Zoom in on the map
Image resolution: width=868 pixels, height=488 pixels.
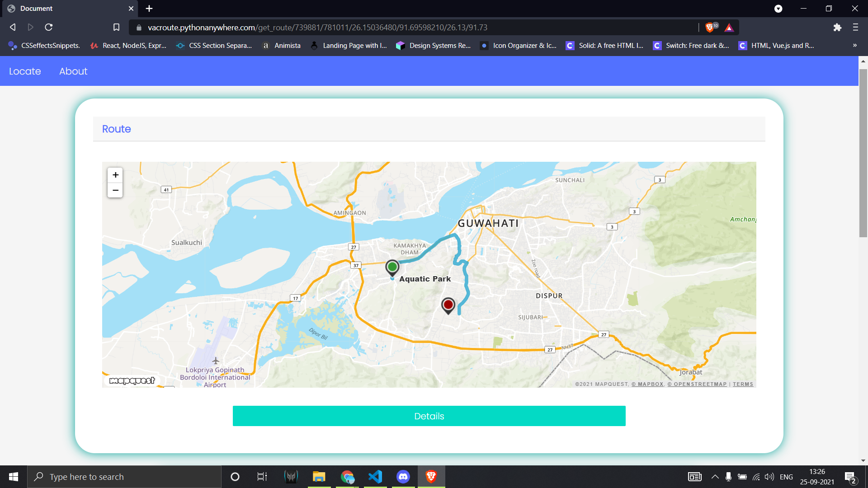(115, 175)
